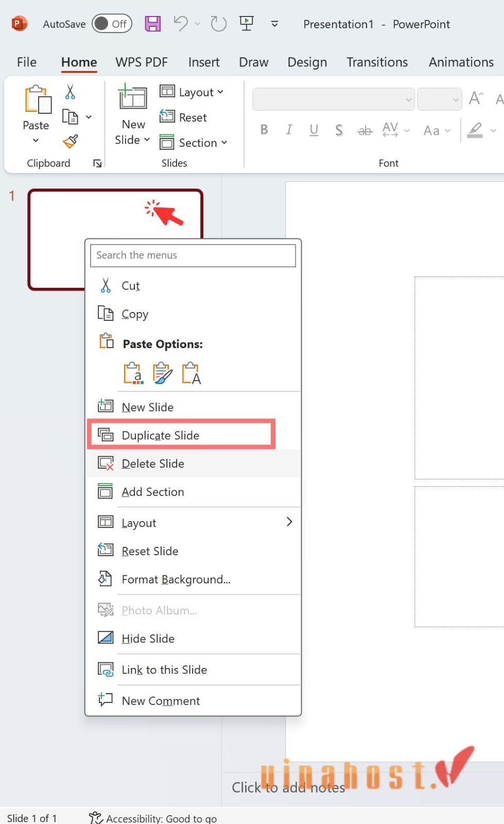Screen dimensions: 504x824
Task: Toggle Bold formatting
Action: coord(264,130)
